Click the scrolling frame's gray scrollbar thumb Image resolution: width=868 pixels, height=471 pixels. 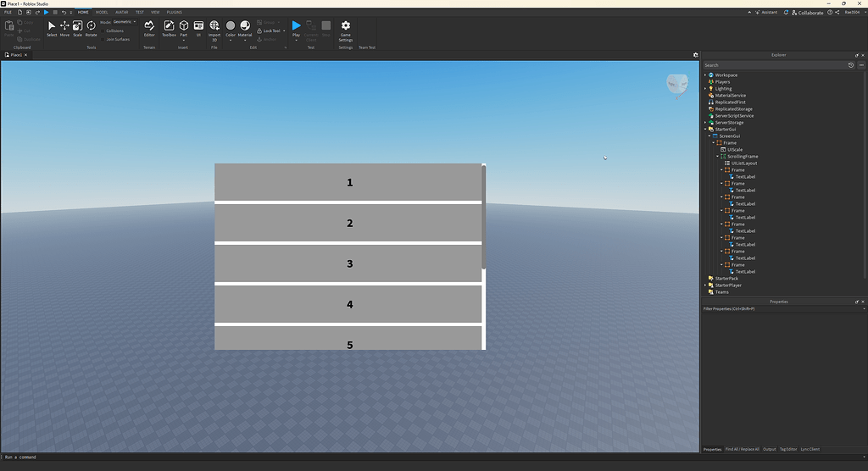(x=484, y=218)
